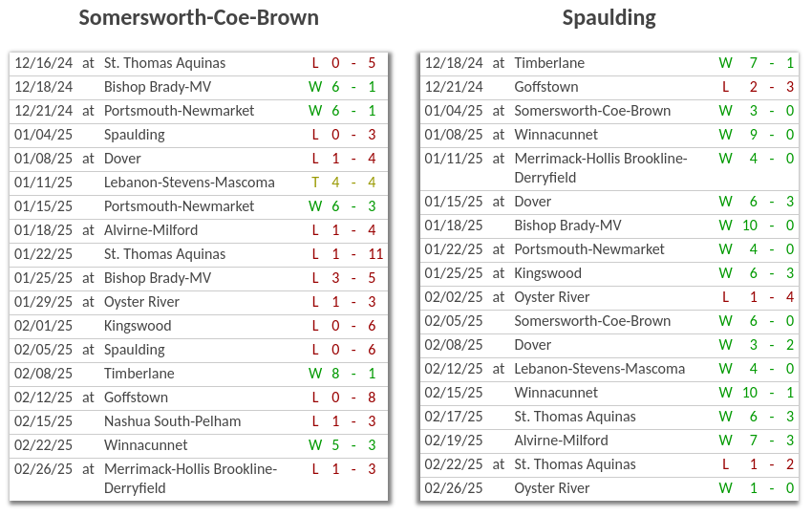812x516 pixels.
Task: Click the 12/16/24 date in Somersworth table
Action: tap(43, 63)
